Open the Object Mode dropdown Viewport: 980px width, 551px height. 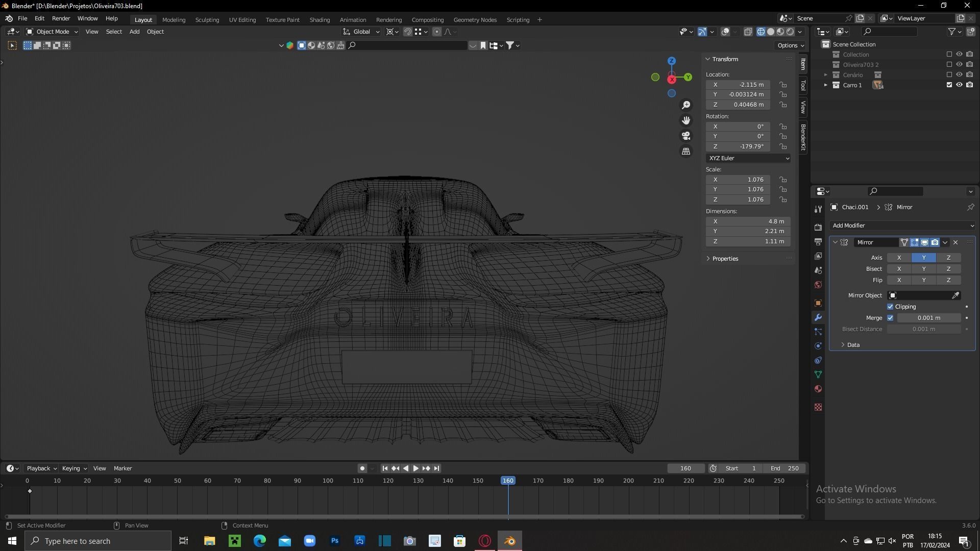52,32
